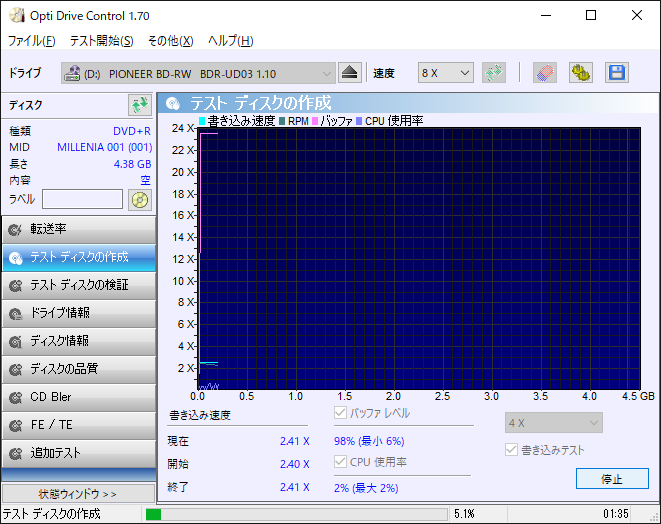Open the テスト開始(S) menu
The image size is (661, 524).
[x=102, y=41]
